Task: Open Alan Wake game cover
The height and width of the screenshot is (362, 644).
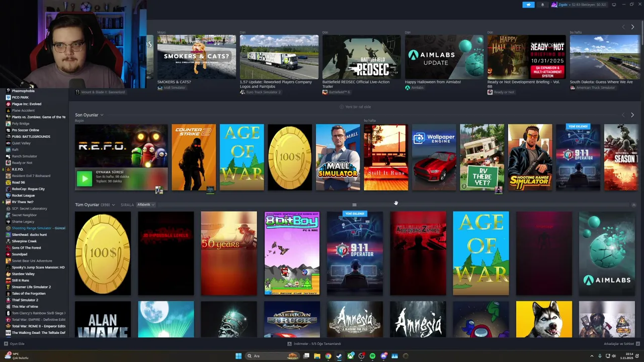Action: tap(103, 319)
